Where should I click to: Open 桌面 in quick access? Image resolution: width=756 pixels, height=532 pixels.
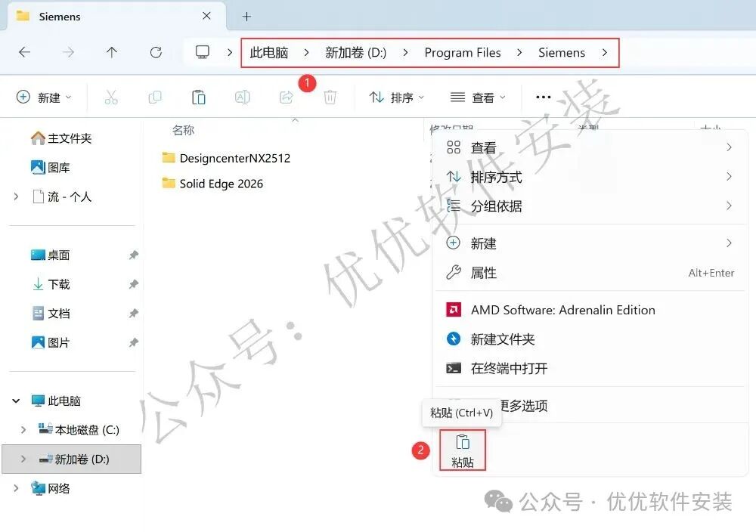pos(51,255)
